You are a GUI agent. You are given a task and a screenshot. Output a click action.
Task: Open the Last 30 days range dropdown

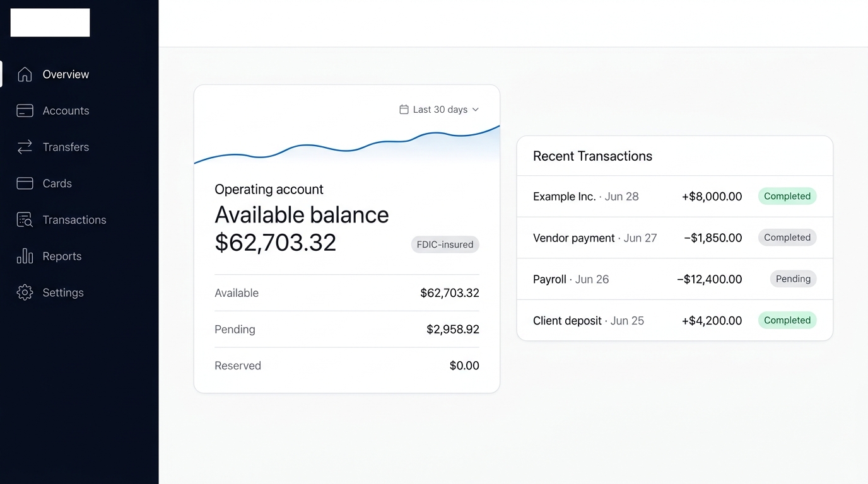(440, 110)
